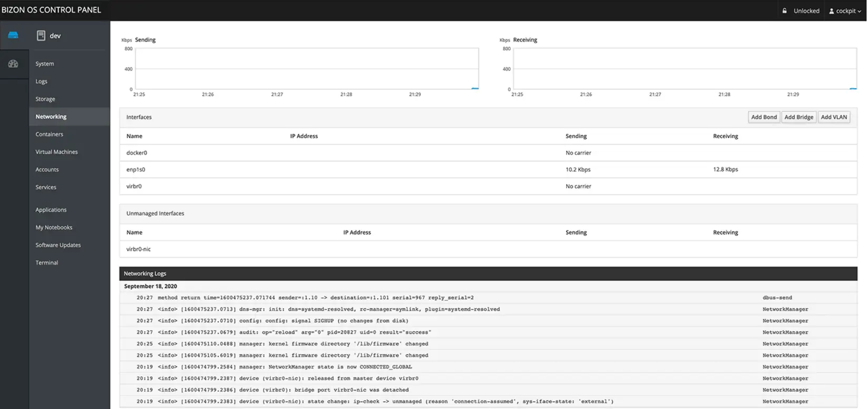Screen dimensions: 868x409
Task: Open the dashboard gauge icon
Action: click(x=13, y=64)
